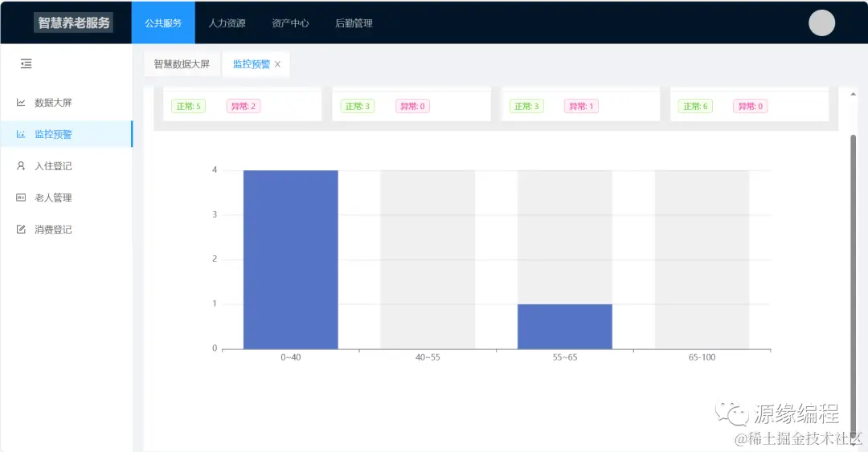
Task: Click the ID card icon beside 老人管理
Action: tap(21, 197)
